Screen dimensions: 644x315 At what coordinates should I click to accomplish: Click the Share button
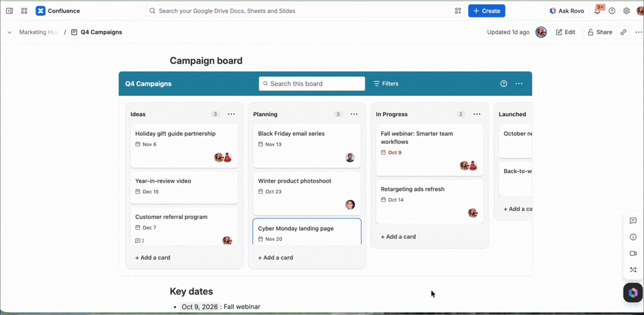pyautogui.click(x=600, y=32)
